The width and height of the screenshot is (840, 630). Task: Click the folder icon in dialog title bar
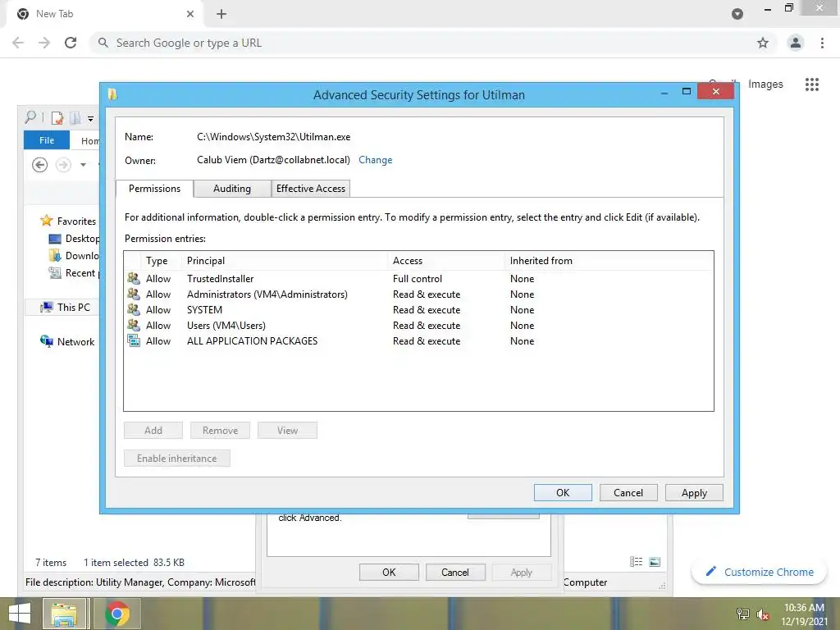(x=112, y=94)
